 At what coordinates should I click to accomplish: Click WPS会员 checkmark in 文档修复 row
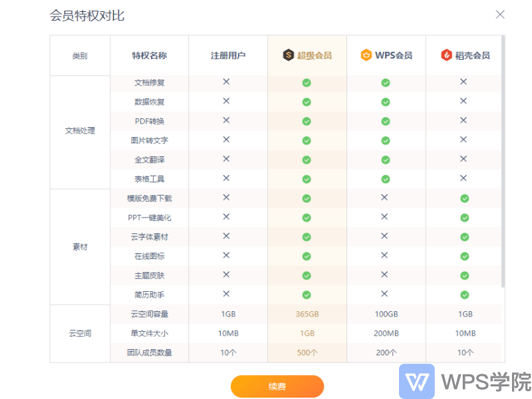386,82
